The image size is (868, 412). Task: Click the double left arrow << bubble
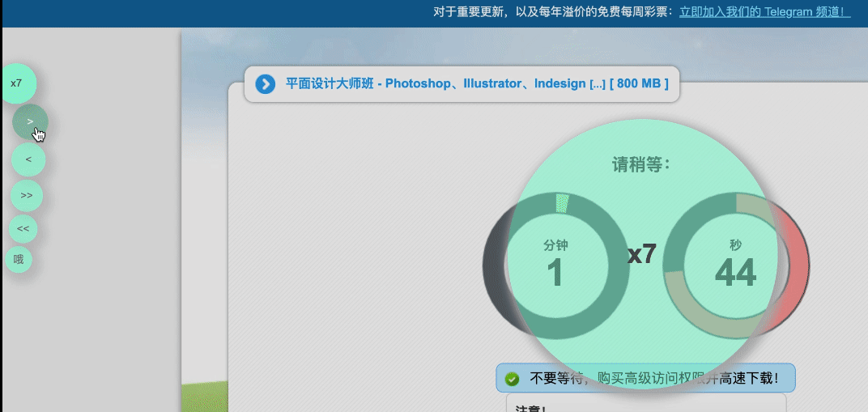(23, 229)
